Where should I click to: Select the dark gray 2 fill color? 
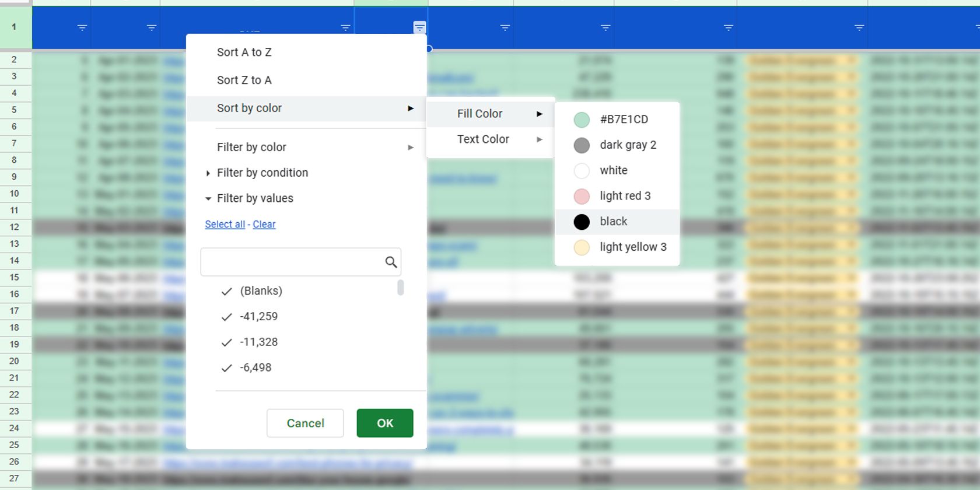coord(617,145)
